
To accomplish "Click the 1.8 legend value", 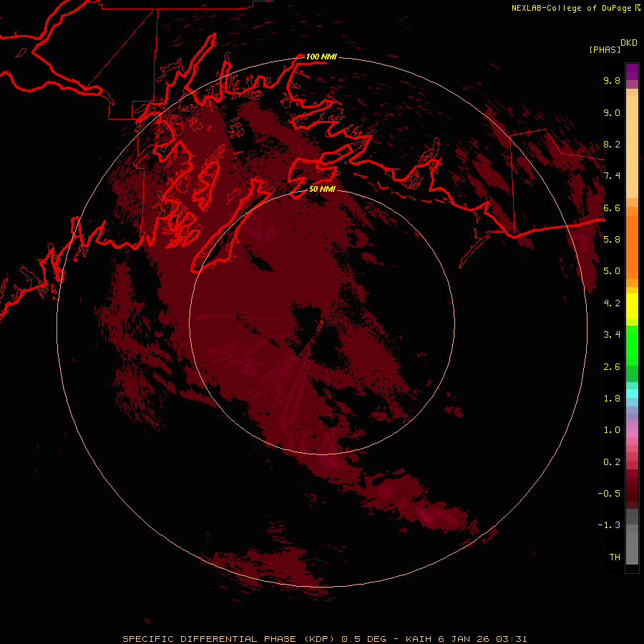I will coord(612,398).
